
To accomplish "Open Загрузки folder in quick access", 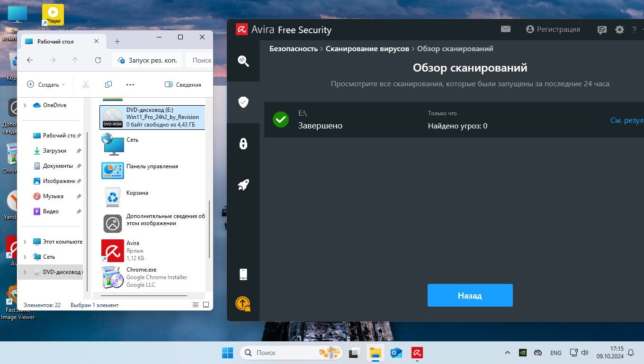I will pos(54,151).
